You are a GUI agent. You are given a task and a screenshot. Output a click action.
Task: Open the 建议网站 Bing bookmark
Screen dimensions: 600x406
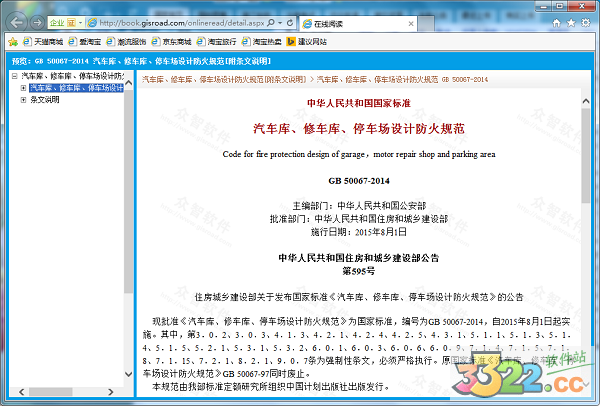pos(307,42)
